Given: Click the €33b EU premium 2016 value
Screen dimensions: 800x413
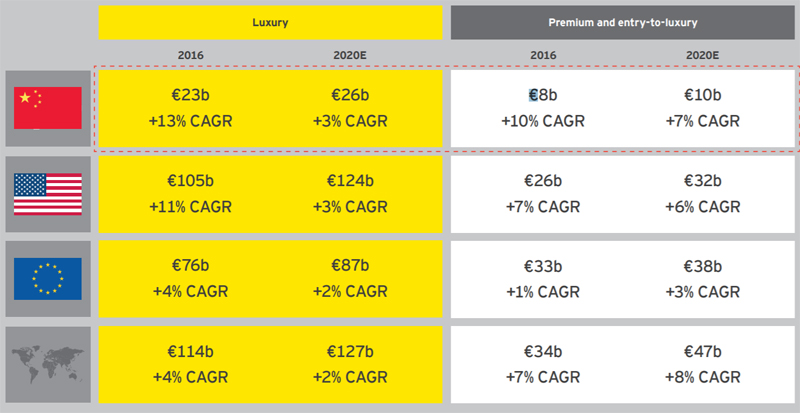Looking at the screenshot, I should 543,266.
